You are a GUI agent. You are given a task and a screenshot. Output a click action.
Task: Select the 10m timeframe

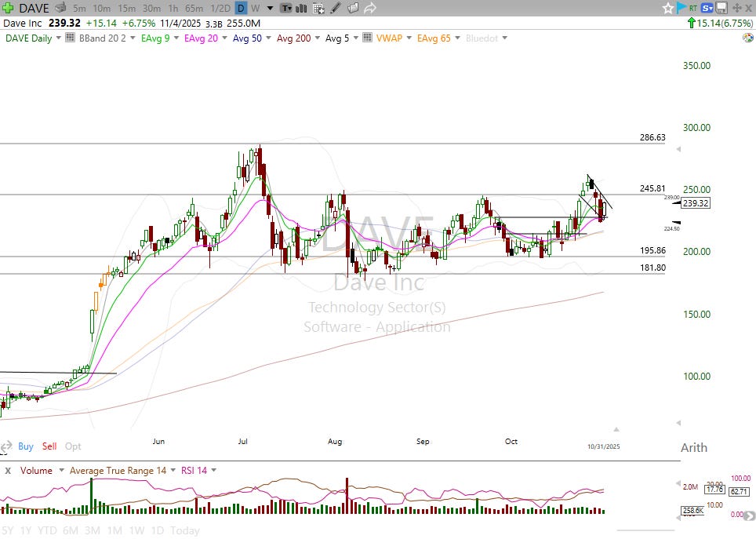point(101,8)
